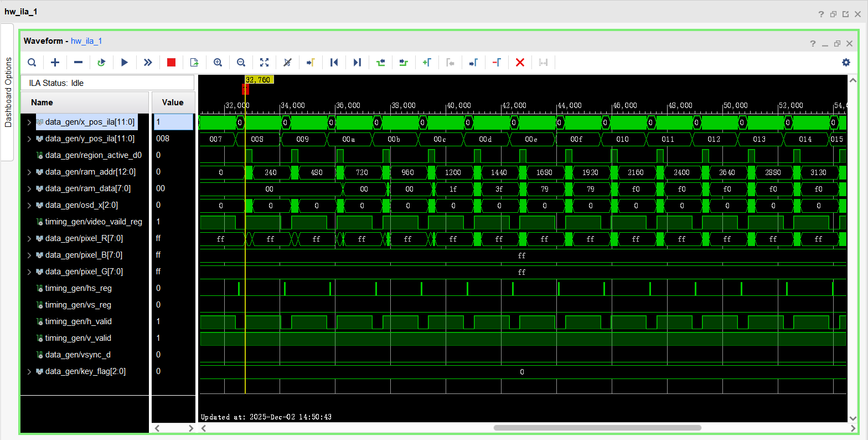Click waveform horizontal scrollbar thumb

[597, 428]
